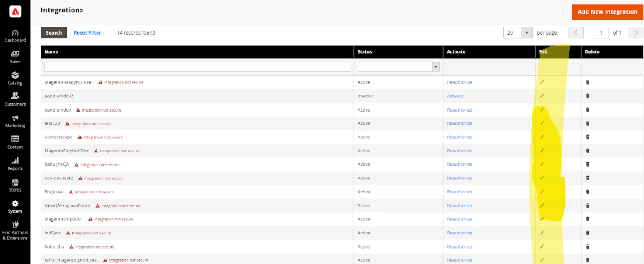This screenshot has height=264, width=644.
Task: Edit the NewQAPrajjuwalStore integration
Action: [x=542, y=205]
